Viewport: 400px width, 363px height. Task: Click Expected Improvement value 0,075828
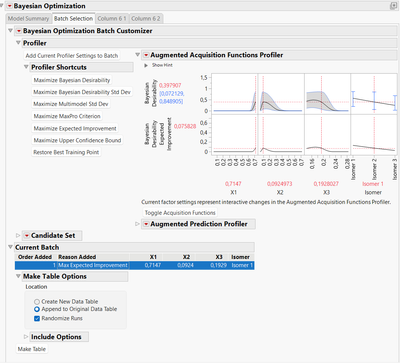(x=185, y=126)
